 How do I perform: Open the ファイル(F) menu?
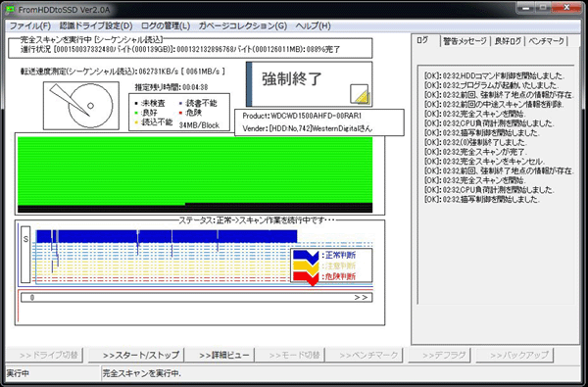coord(29,25)
